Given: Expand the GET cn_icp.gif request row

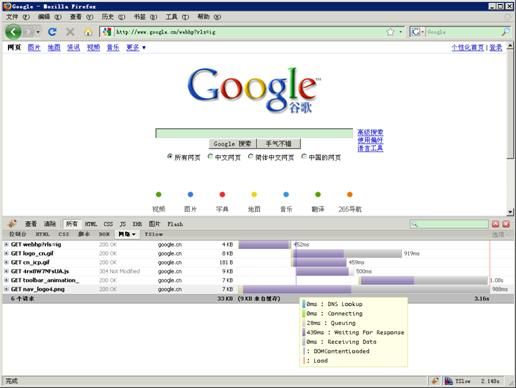Looking at the screenshot, I should pyautogui.click(x=6, y=262).
